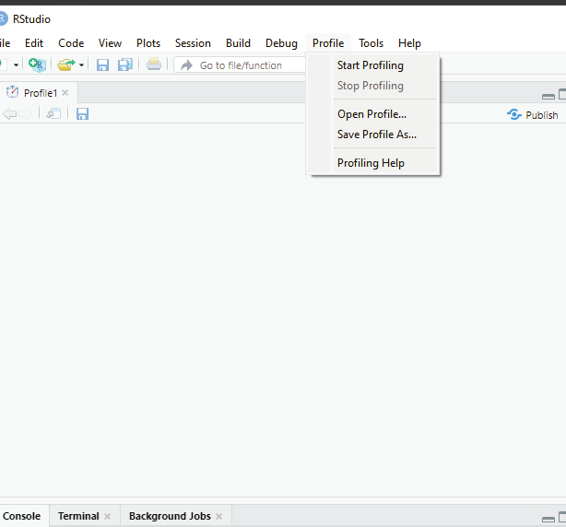
Task: Click the forward navigation arrow in the Profile1 toolbar
Action: (25, 114)
